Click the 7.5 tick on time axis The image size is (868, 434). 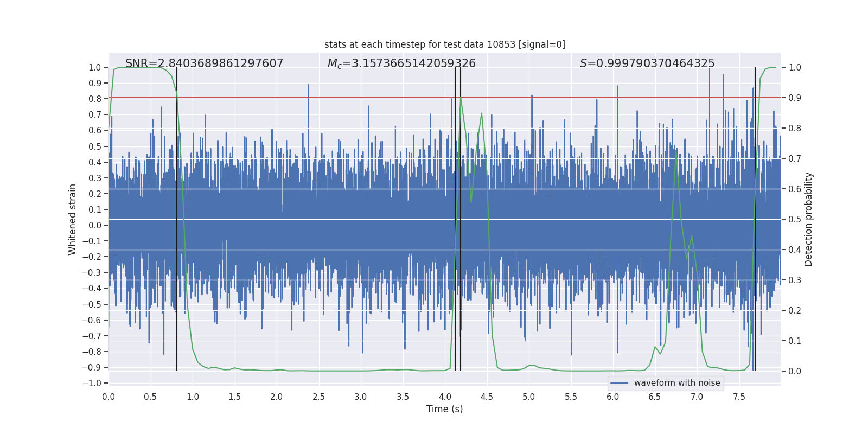coord(739,397)
